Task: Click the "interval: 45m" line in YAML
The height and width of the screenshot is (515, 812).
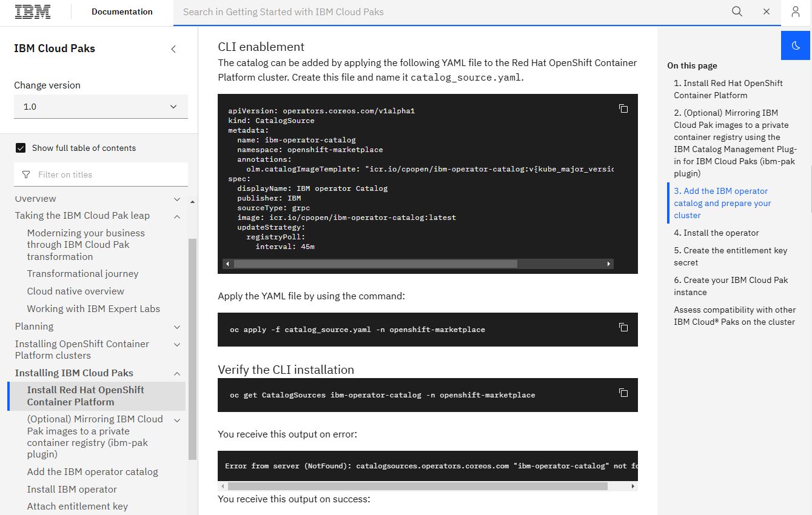Action: pyautogui.click(x=285, y=247)
